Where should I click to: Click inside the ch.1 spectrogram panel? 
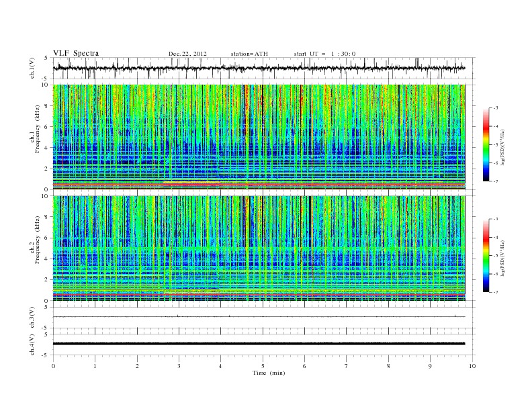(x=259, y=137)
